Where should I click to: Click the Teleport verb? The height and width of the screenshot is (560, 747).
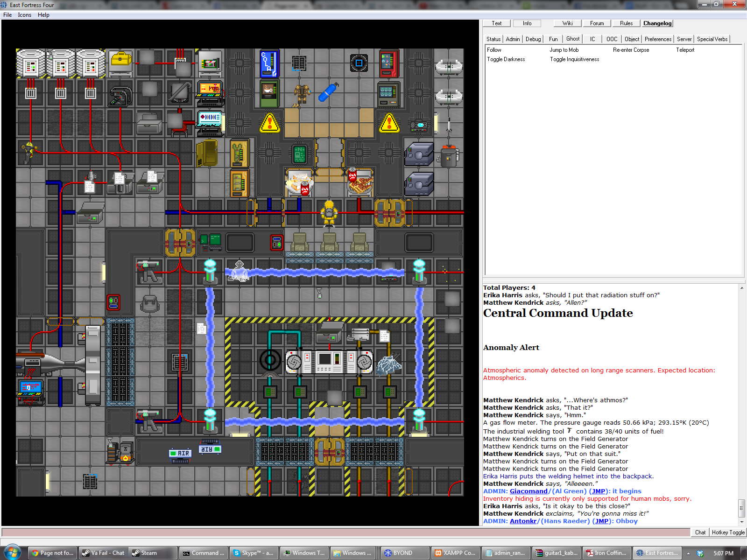click(x=685, y=50)
